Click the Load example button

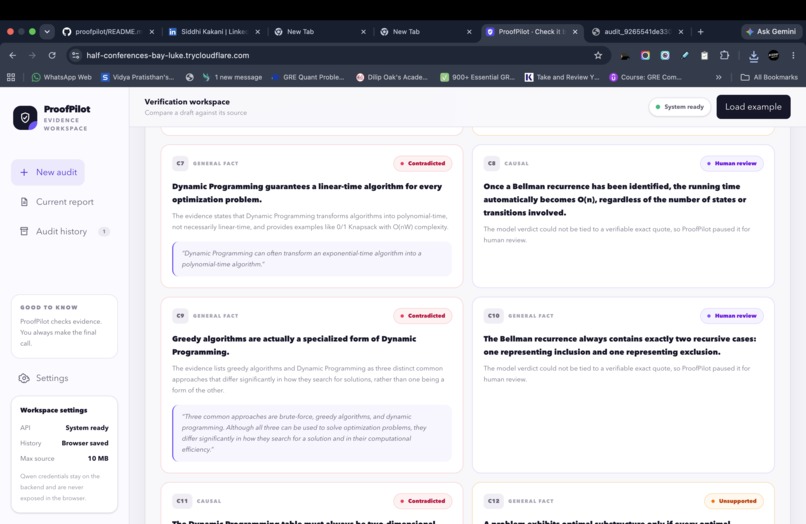753,107
